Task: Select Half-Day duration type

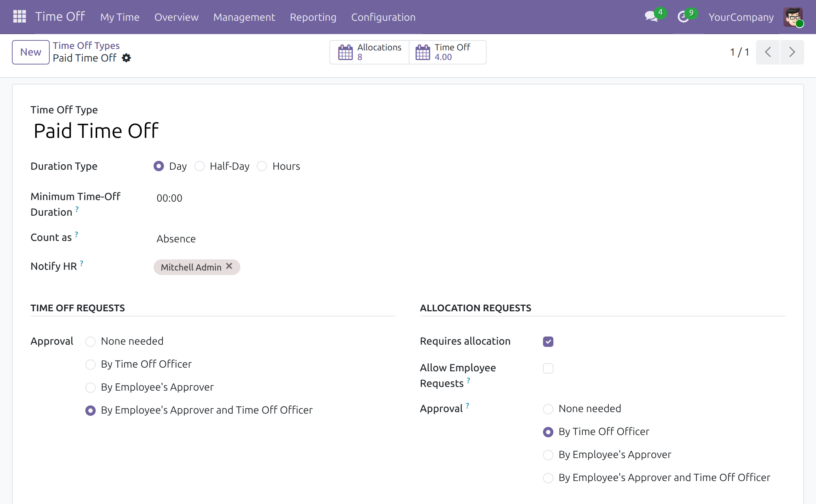Action: coord(200,166)
